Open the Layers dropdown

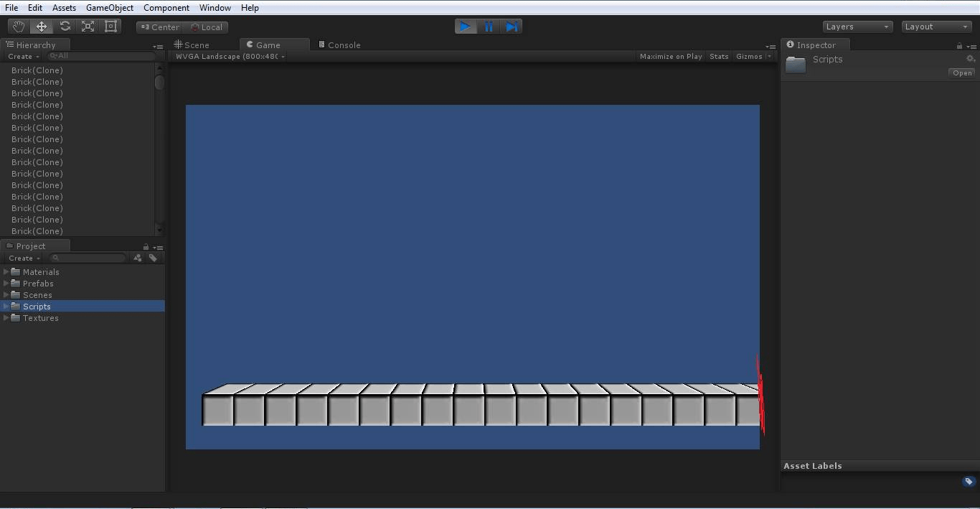(857, 26)
